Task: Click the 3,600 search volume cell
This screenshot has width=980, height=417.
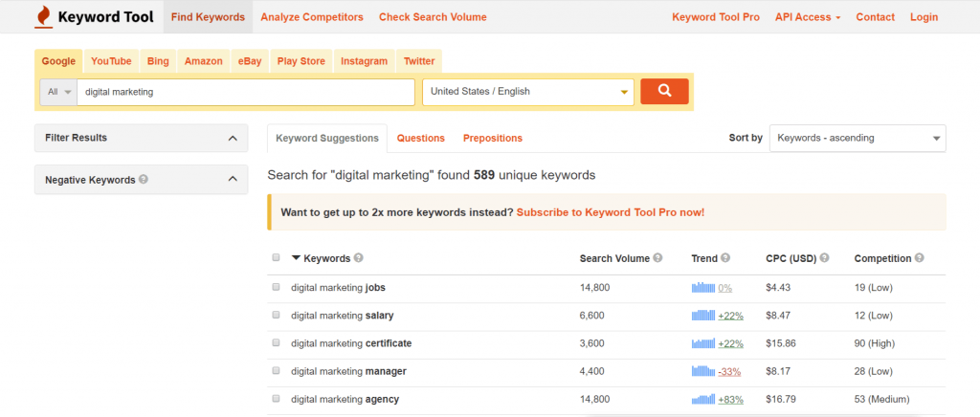Action: point(591,343)
